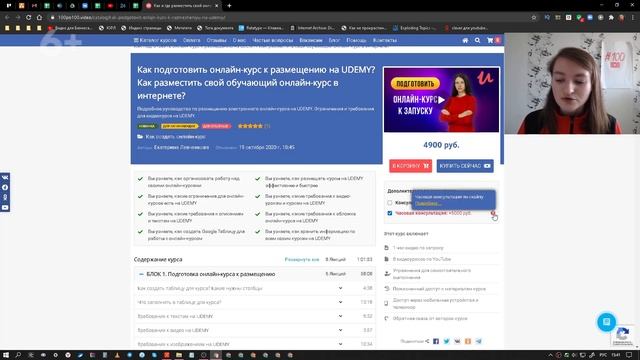The image size is (640, 360).
Task: Open the site home icon in navbar
Action: (x=465, y=40)
